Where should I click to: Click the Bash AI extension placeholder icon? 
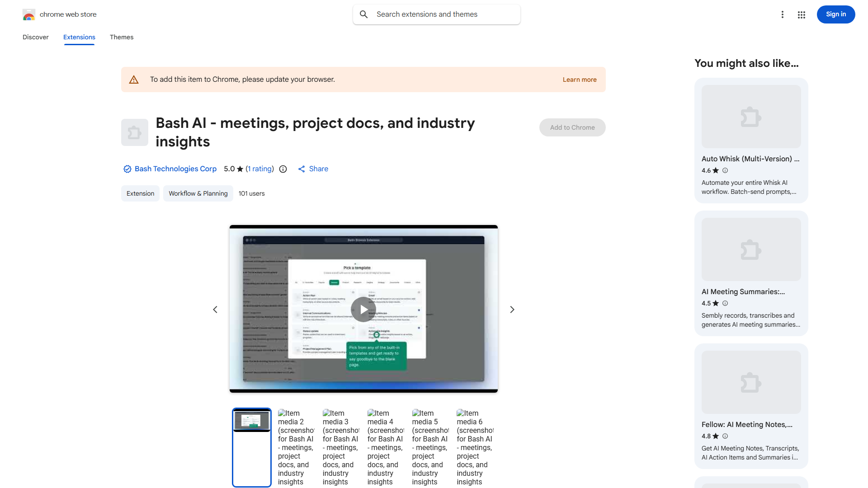tap(134, 132)
